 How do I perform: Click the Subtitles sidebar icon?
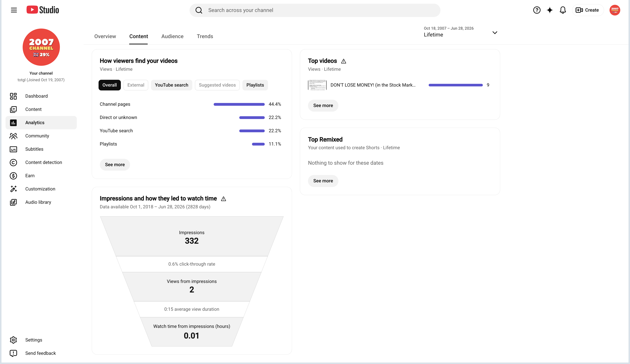[13, 149]
